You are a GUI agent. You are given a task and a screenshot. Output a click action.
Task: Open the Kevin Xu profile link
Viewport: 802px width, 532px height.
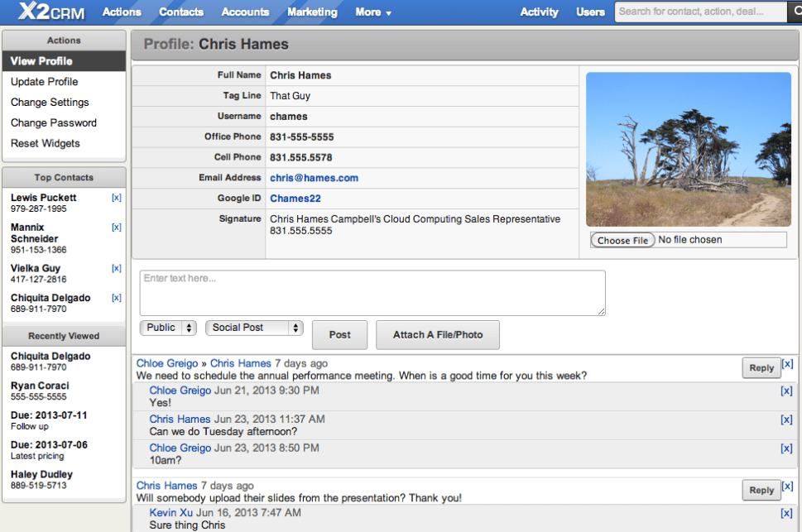[x=170, y=513]
